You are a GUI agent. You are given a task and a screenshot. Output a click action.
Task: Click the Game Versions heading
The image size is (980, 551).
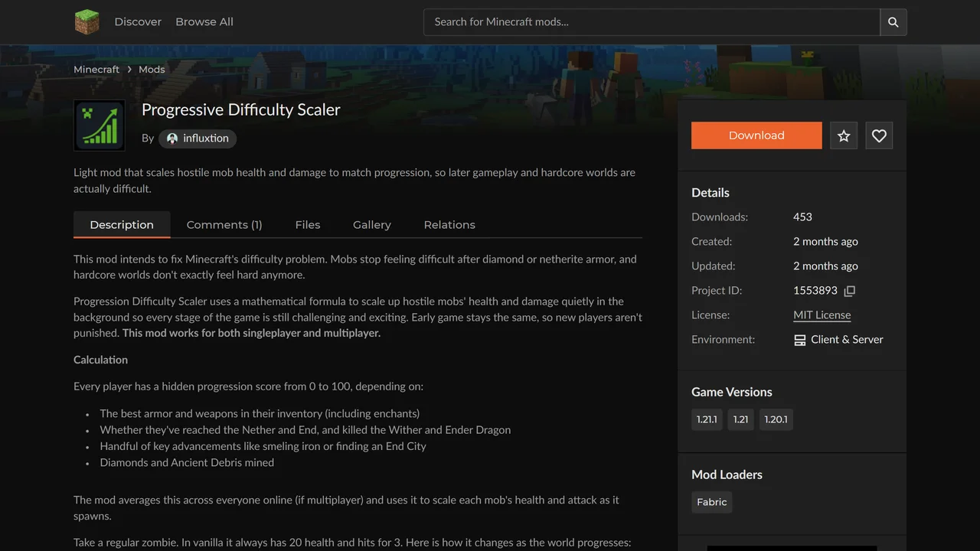click(x=732, y=392)
